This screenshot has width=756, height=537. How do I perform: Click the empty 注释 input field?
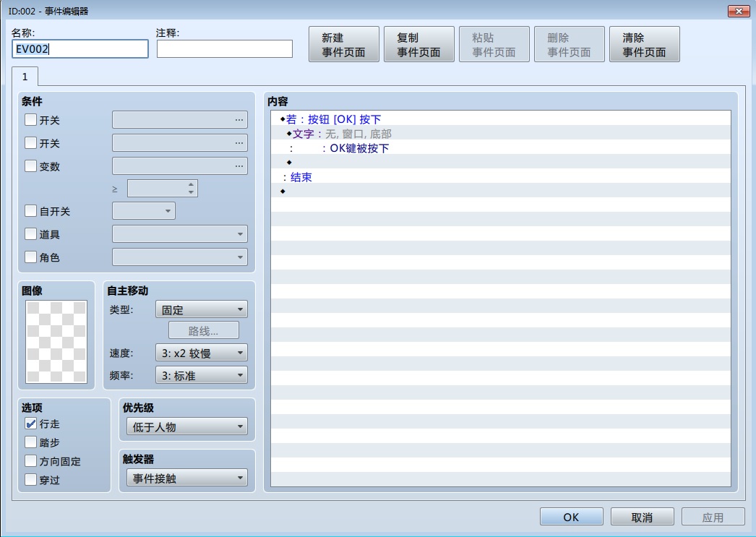225,48
